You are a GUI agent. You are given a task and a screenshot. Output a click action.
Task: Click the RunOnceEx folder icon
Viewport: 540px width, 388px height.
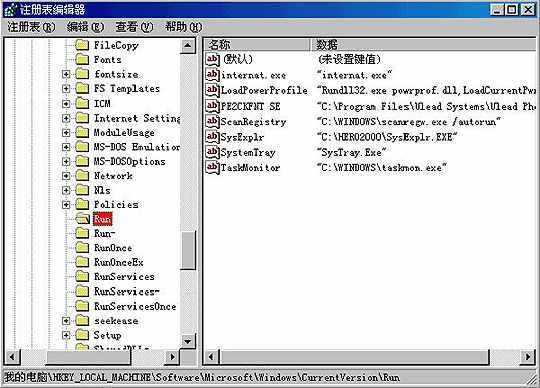[x=82, y=262]
